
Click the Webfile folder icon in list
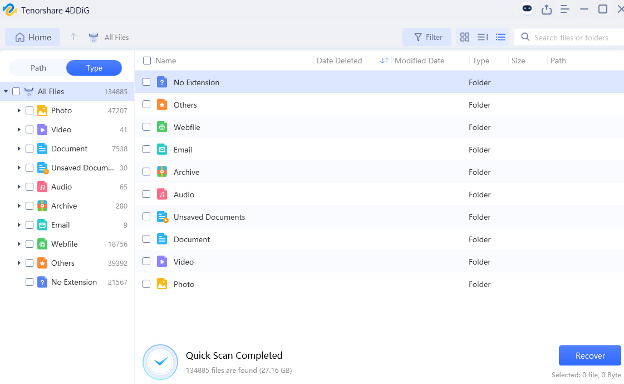162,127
